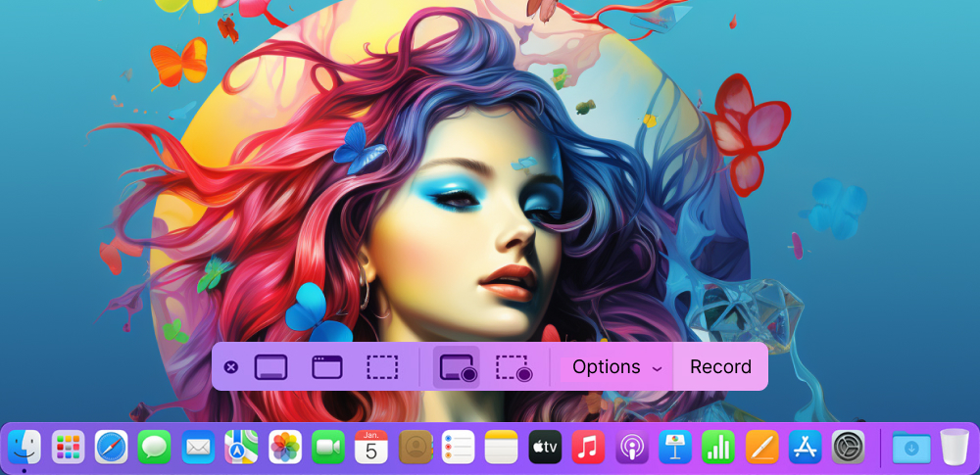Screen dimensions: 980x475
Task: Open the Trash
Action: tap(955, 447)
